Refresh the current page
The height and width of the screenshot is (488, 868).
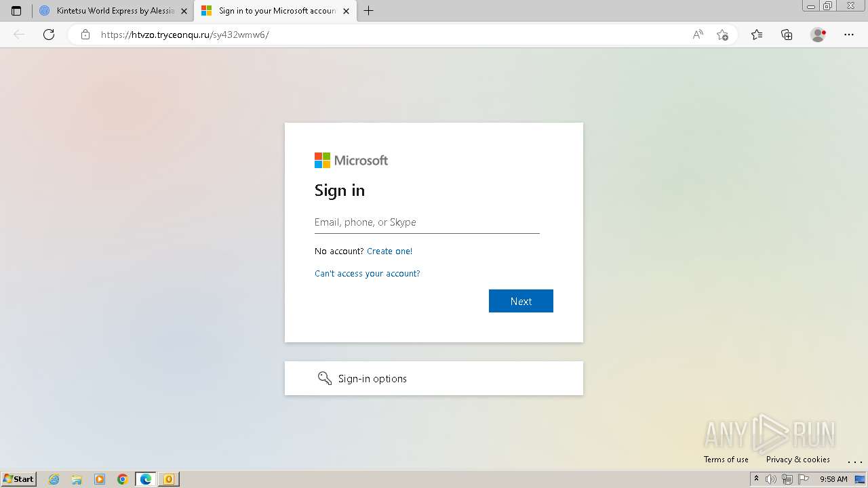(49, 35)
